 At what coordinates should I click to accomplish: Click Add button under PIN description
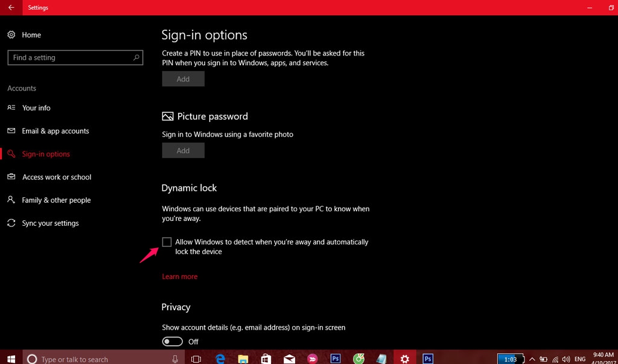(x=183, y=79)
